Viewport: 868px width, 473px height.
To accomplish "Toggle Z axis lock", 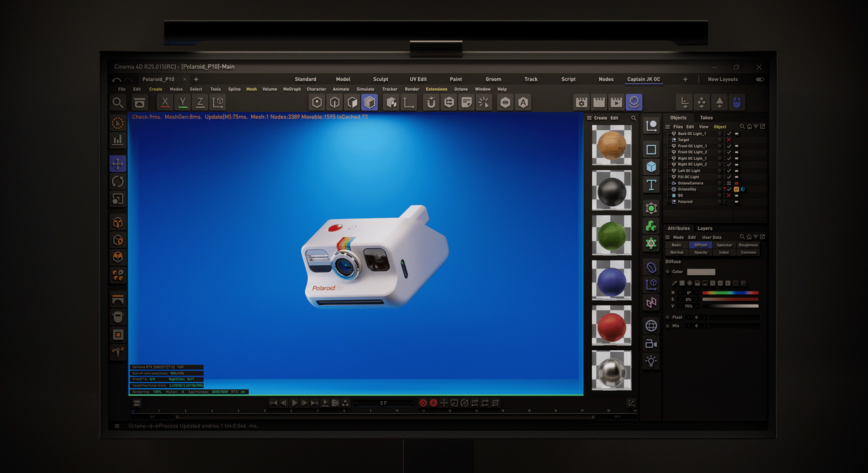I will click(200, 102).
